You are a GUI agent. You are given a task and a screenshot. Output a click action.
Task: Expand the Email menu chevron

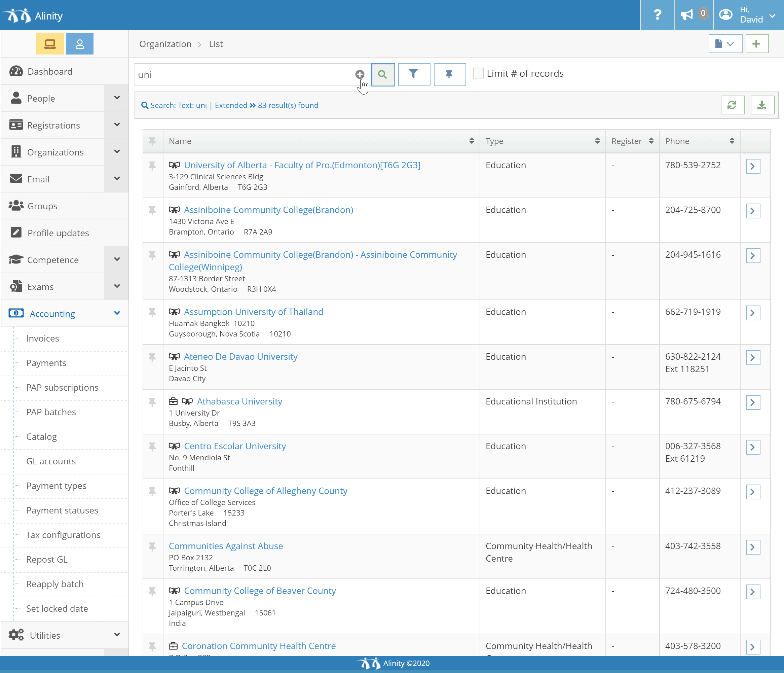click(x=116, y=179)
